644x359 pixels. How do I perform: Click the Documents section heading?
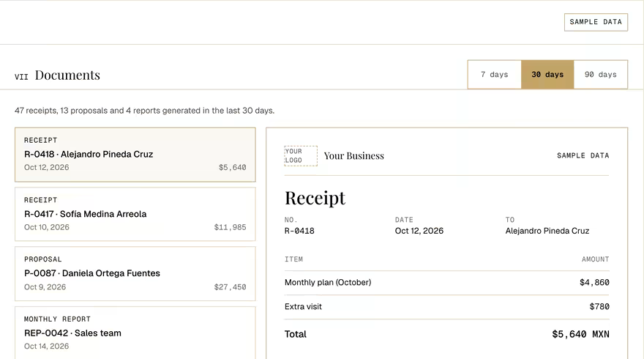coord(67,75)
